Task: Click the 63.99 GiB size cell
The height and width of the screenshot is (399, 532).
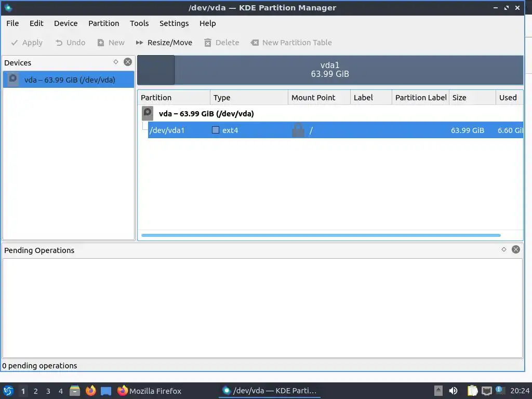Action: coord(468,130)
